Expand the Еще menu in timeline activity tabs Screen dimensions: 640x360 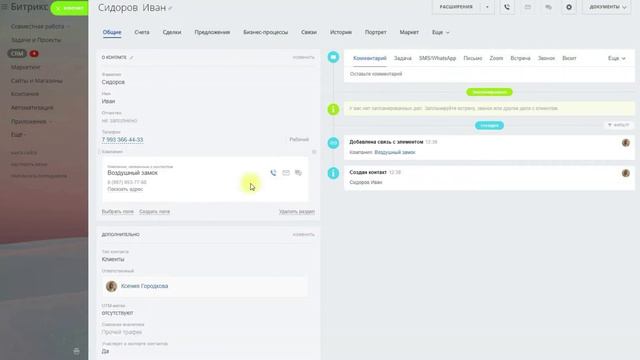coord(616,58)
